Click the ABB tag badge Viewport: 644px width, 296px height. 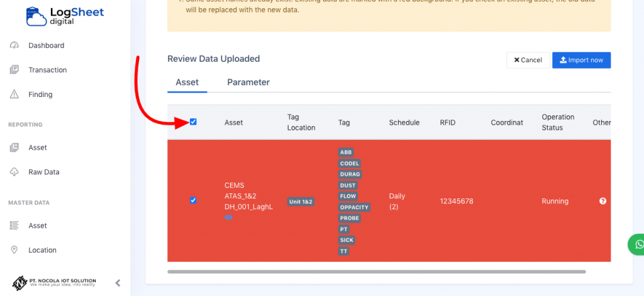[x=346, y=152]
